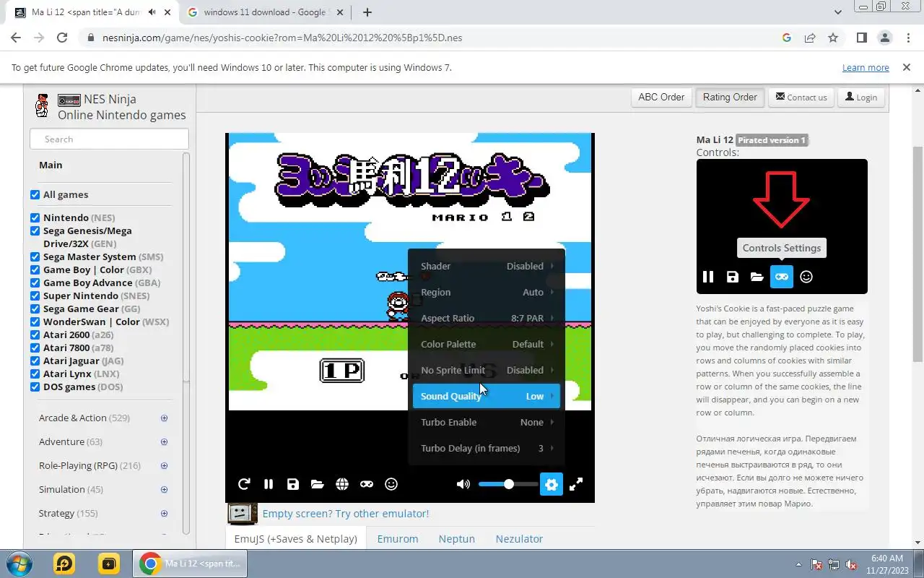Dismiss the Chrome update notification bar
This screenshot has height=578, width=924.
[906, 67]
